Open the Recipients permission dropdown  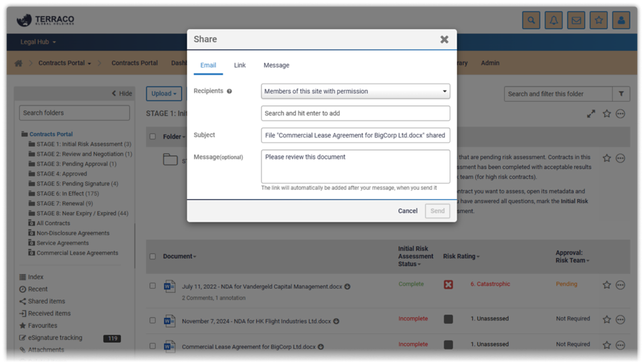click(355, 92)
